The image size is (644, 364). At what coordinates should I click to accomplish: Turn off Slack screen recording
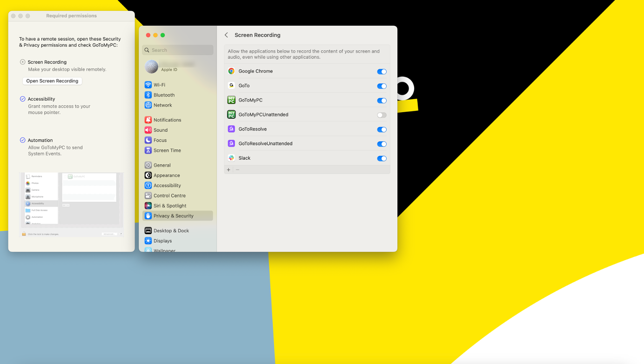pyautogui.click(x=382, y=158)
